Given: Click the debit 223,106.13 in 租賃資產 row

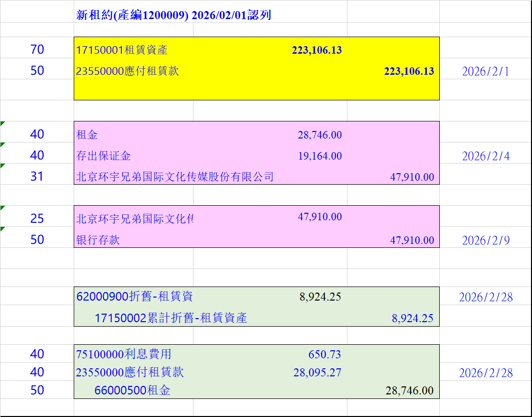Looking at the screenshot, I should coord(316,50).
